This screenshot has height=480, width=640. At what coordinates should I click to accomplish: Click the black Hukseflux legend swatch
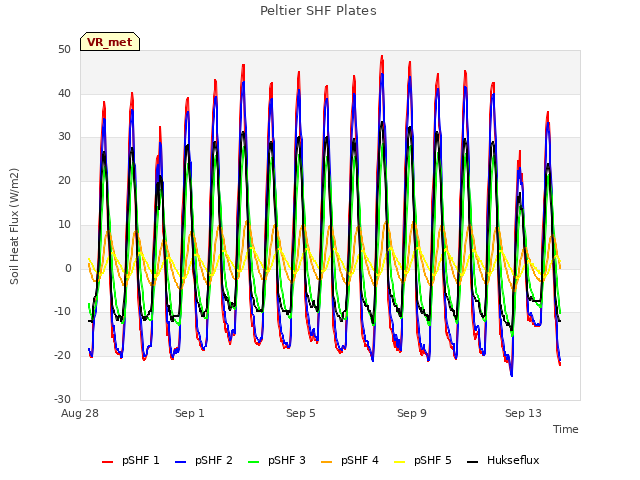473,462
